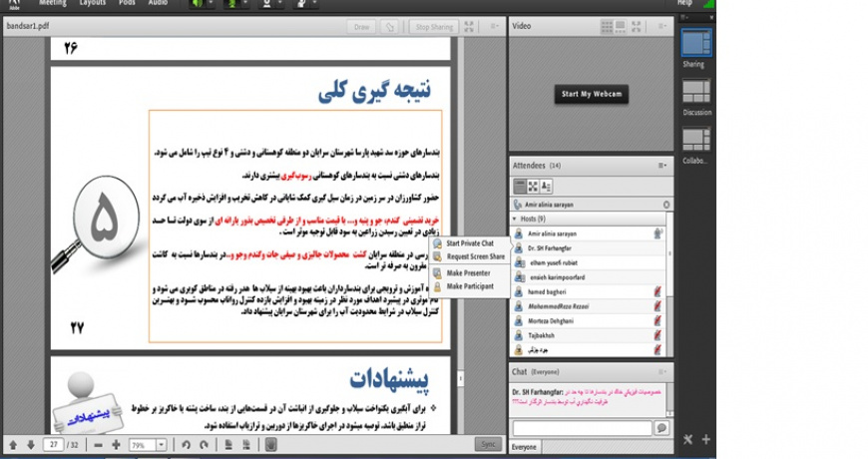Zoom in the document with the plus icon
868x459 pixels.
tap(116, 445)
